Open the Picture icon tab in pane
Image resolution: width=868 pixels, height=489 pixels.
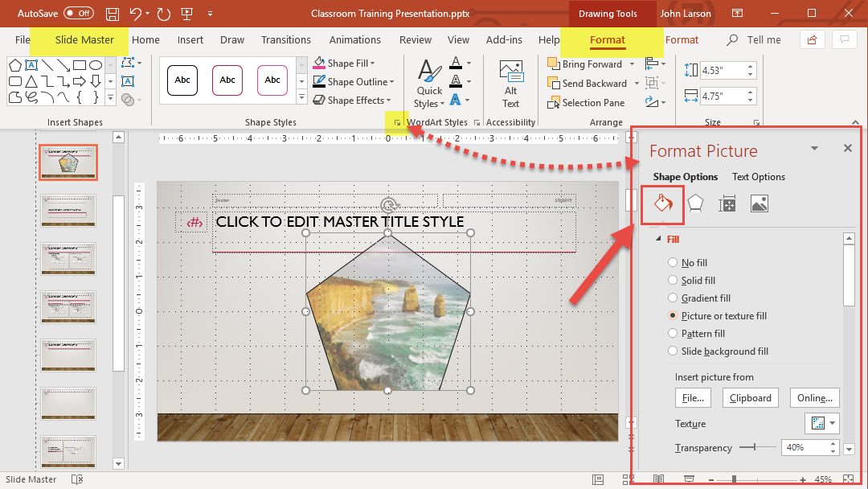(x=759, y=204)
